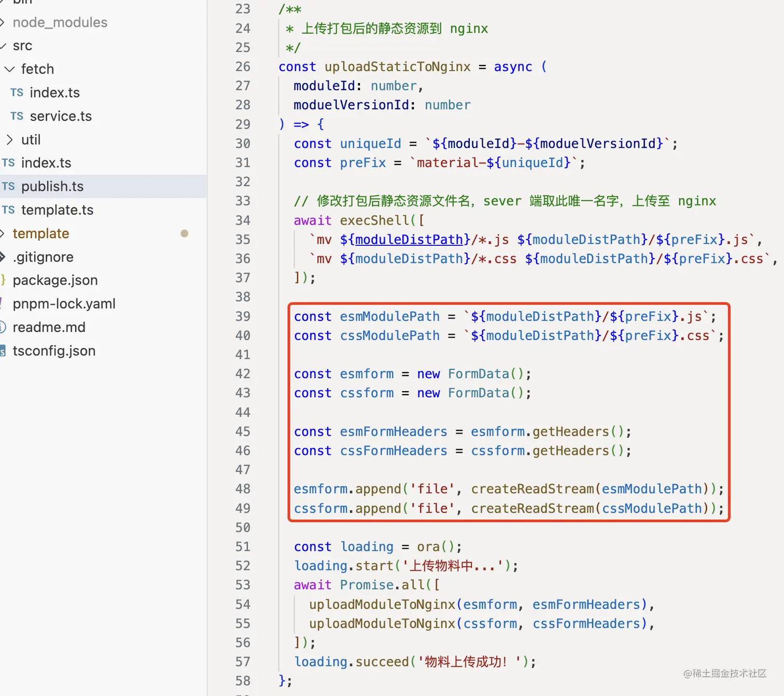
Task: Click uniqueId declaration on line 30
Action: [371, 144]
